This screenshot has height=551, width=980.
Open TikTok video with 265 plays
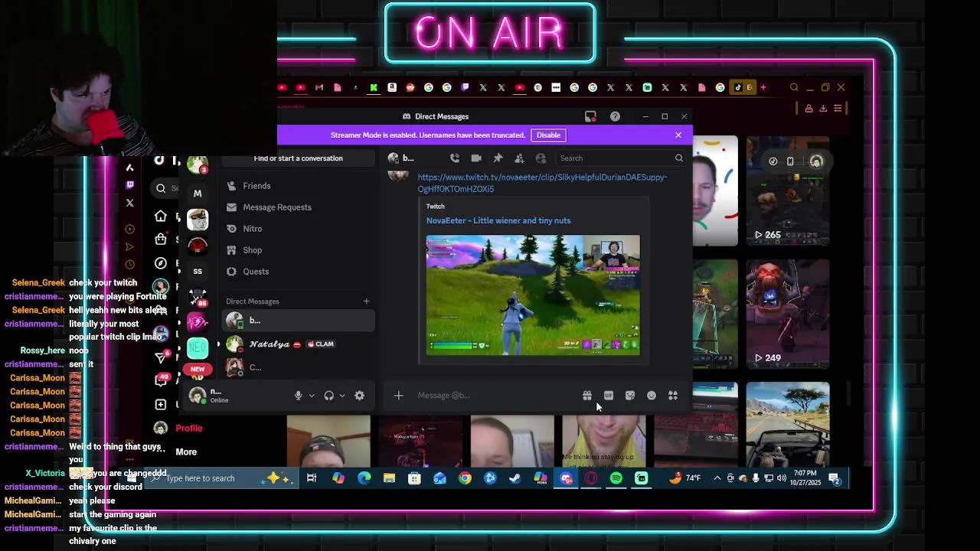pos(788,191)
